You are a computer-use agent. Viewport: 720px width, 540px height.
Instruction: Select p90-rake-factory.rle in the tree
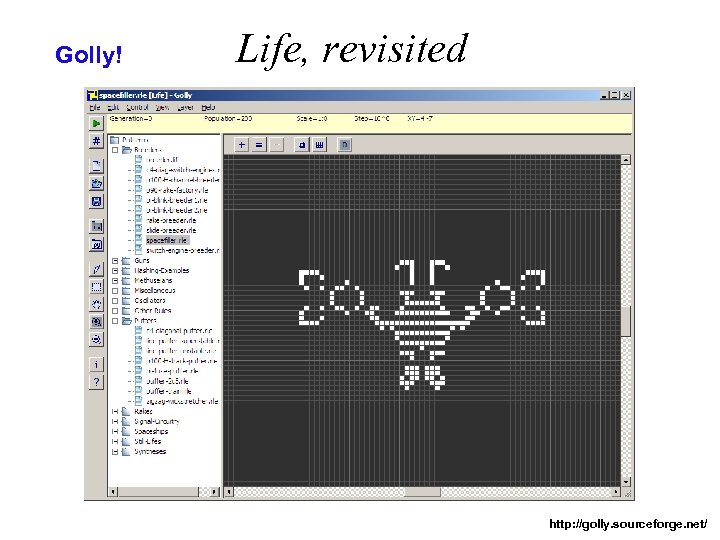pyautogui.click(x=177, y=190)
